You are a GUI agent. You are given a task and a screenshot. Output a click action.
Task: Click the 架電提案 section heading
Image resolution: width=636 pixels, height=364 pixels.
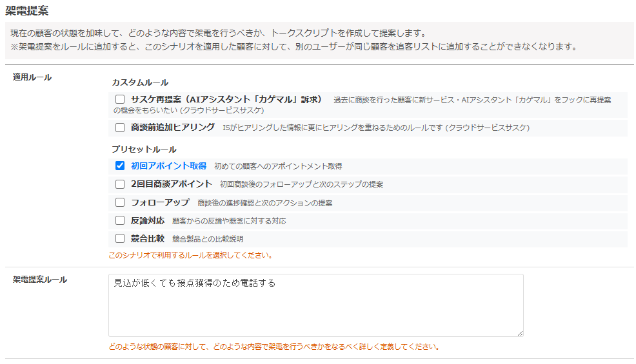coord(26,10)
